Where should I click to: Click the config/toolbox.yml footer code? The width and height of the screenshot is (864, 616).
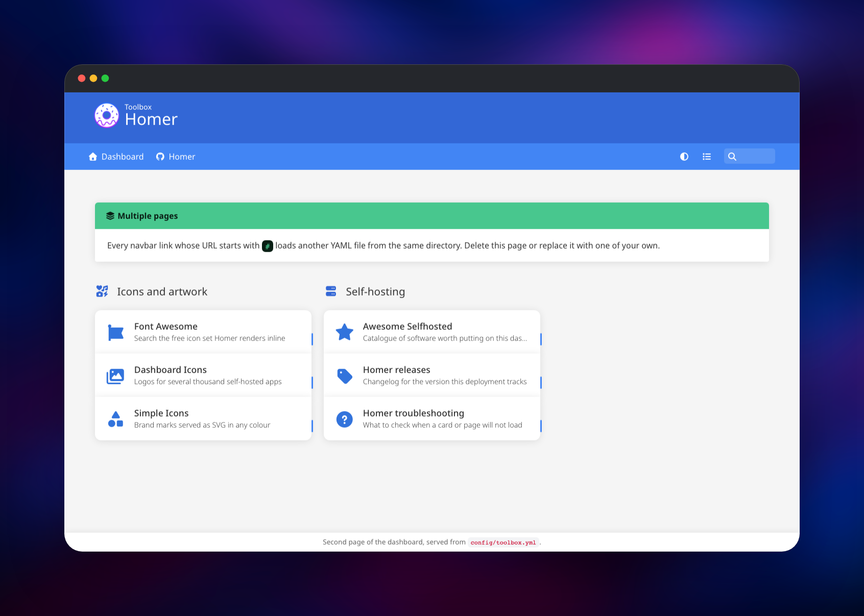[503, 543]
